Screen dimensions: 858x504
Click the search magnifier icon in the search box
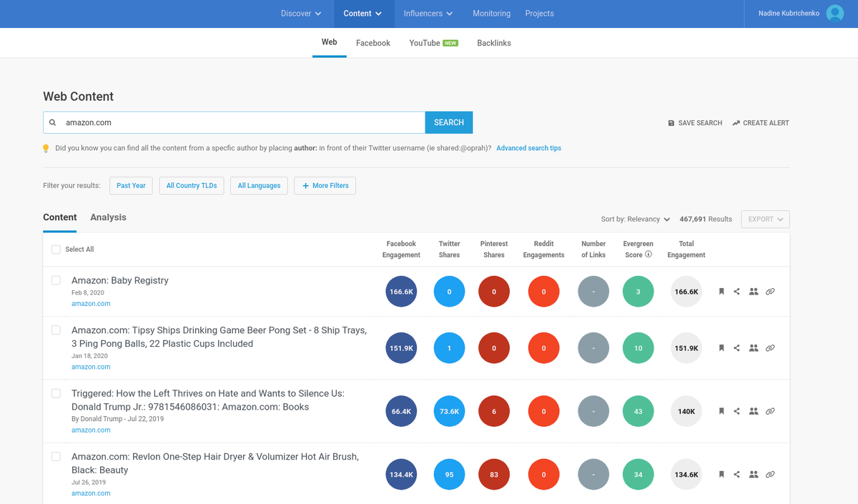pyautogui.click(x=52, y=122)
